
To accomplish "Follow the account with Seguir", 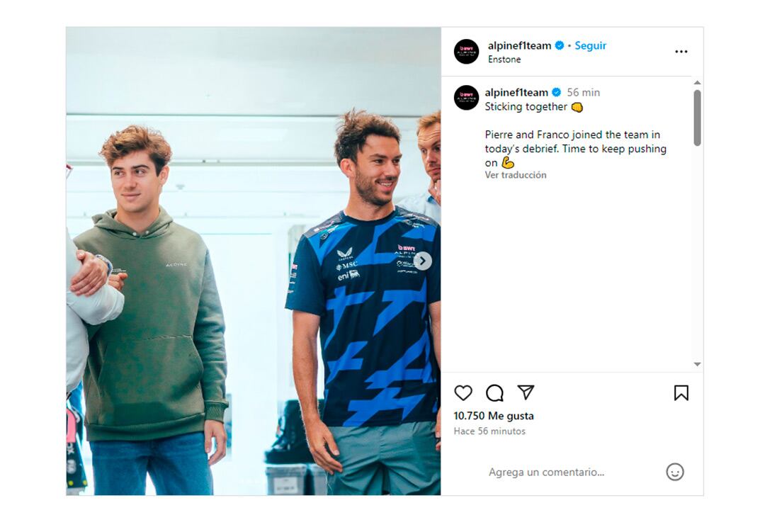I will coord(590,45).
